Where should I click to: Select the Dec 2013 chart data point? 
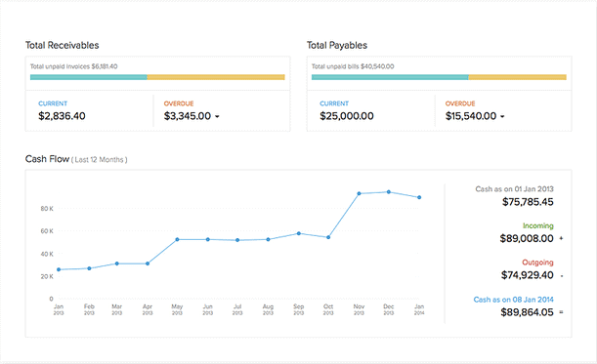[x=389, y=192]
